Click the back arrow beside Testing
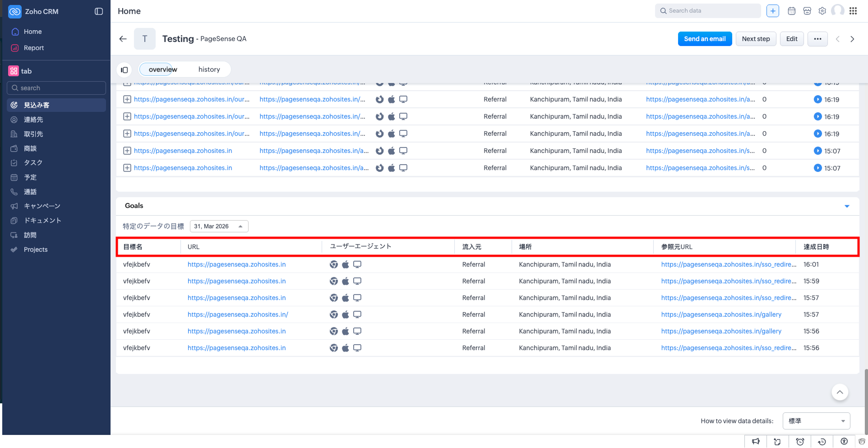This screenshot has height=448, width=868. click(x=123, y=39)
